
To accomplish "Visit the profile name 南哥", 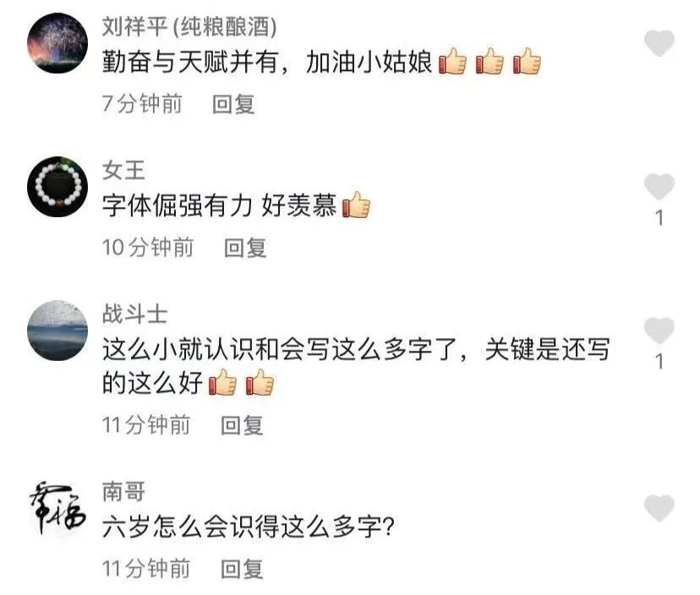I will [x=123, y=491].
